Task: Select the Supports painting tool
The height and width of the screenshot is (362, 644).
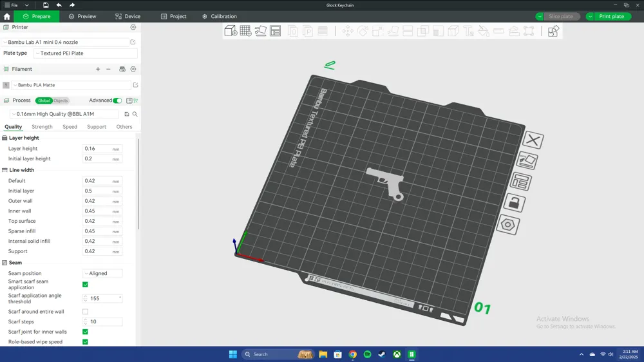Action: click(x=438, y=31)
